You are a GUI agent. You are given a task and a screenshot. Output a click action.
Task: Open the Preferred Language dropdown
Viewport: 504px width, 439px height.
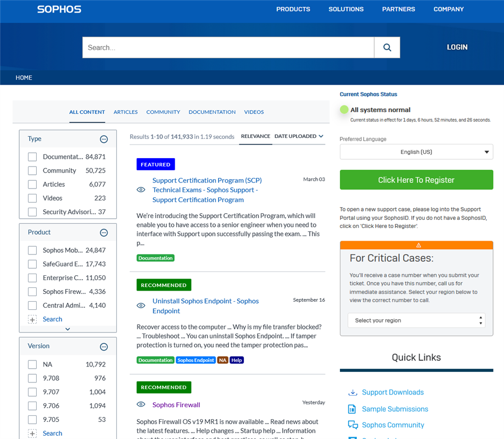(416, 152)
